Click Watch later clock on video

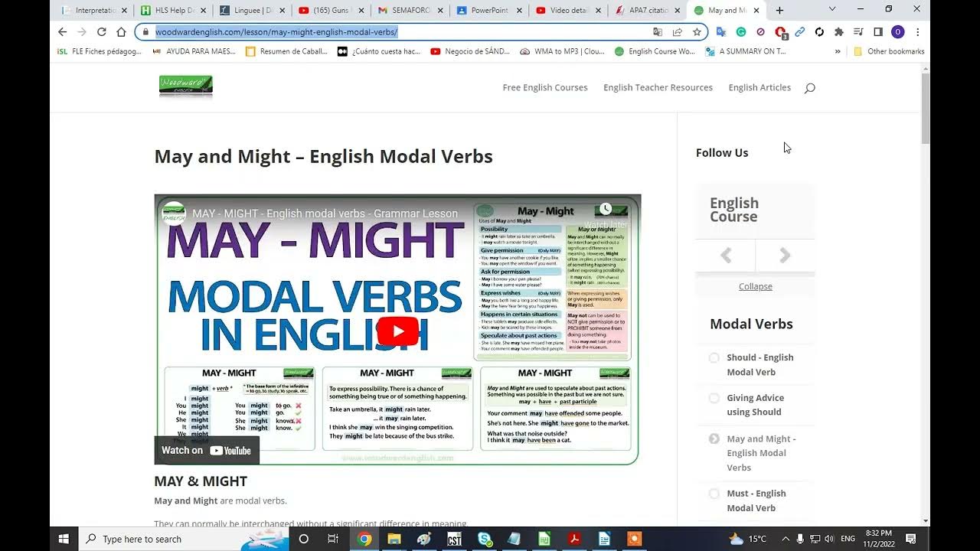pos(606,210)
